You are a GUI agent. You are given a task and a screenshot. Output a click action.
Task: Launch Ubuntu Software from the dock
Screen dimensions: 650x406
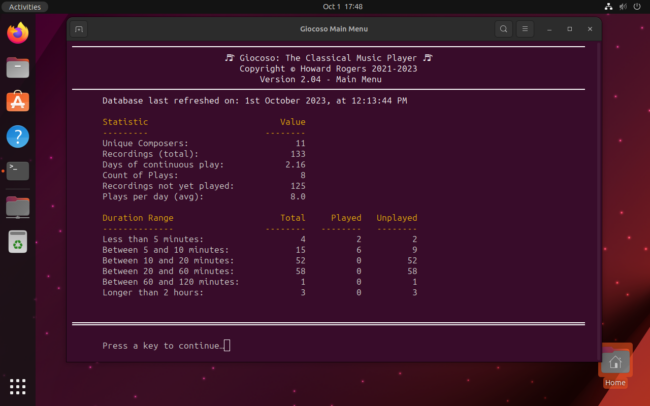pos(17,102)
